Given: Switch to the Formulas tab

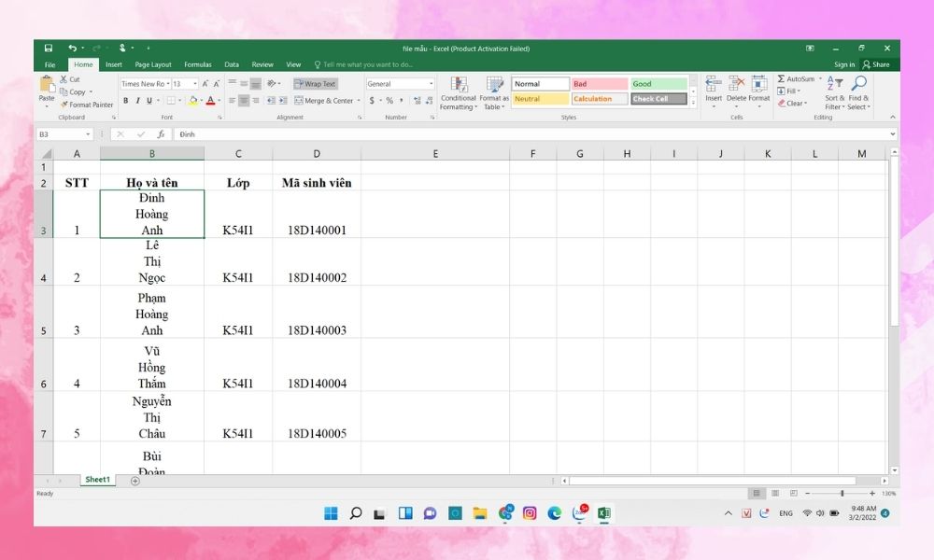Looking at the screenshot, I should (198, 64).
